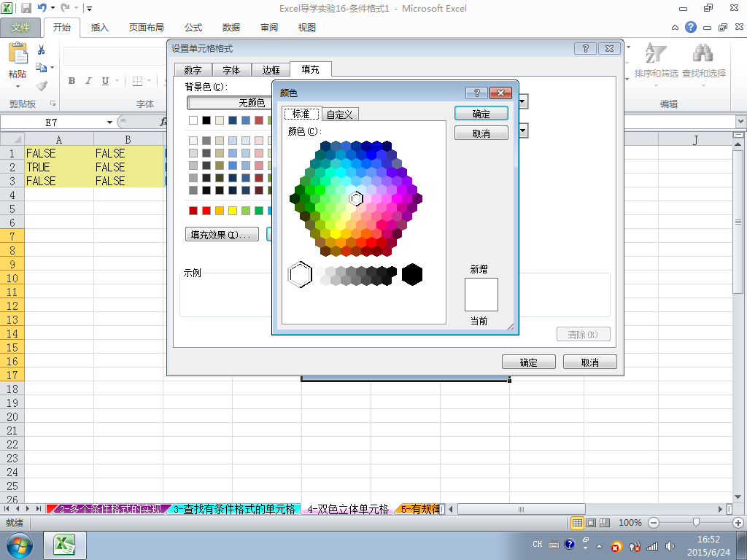Click the Windows Start button
747x560 pixels.
20,545
